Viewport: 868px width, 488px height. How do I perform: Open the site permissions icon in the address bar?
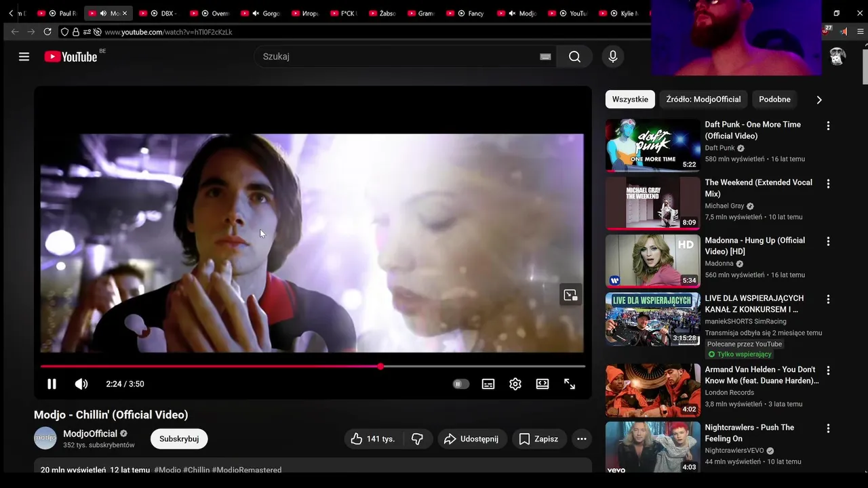tap(87, 32)
